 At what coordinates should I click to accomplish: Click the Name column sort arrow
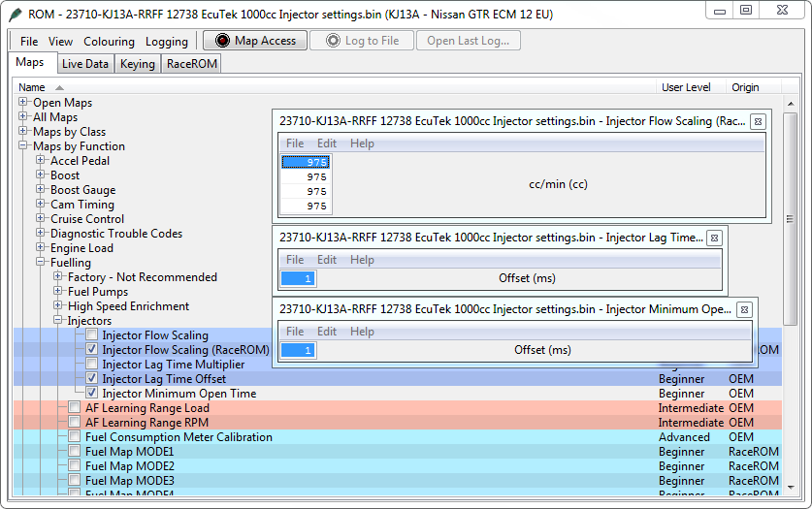coord(59,88)
